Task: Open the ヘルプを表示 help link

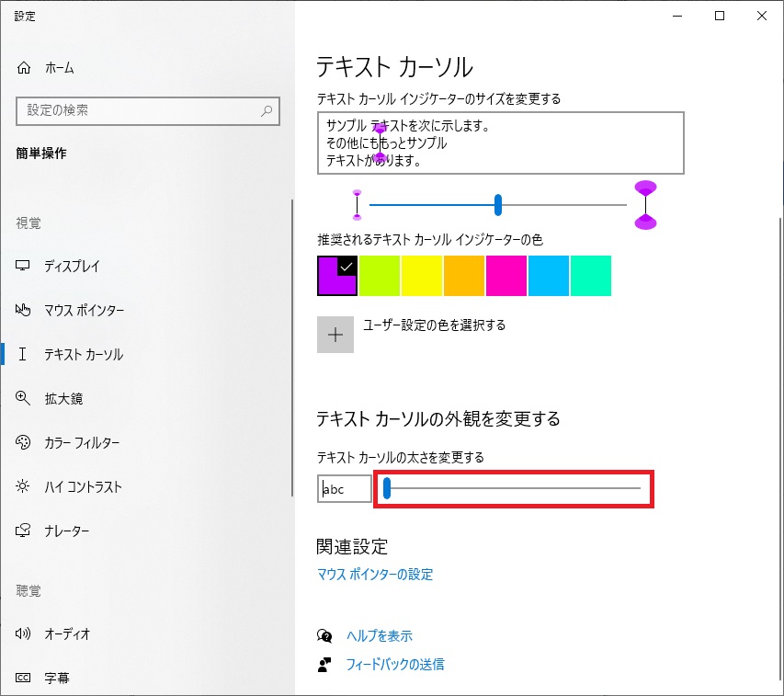Action: (x=380, y=635)
